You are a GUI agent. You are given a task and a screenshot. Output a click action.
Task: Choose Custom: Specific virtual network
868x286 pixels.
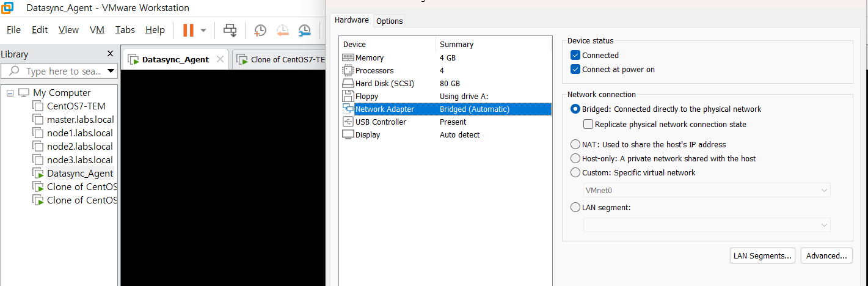[575, 173]
